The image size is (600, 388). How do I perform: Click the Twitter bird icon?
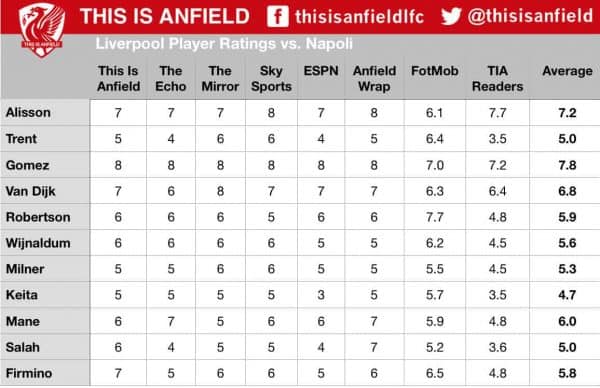point(451,16)
